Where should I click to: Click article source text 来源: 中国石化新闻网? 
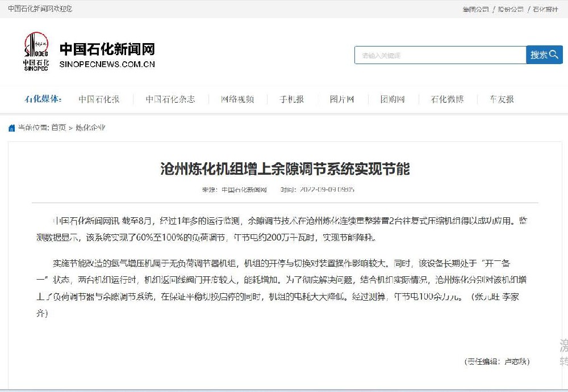click(x=235, y=189)
